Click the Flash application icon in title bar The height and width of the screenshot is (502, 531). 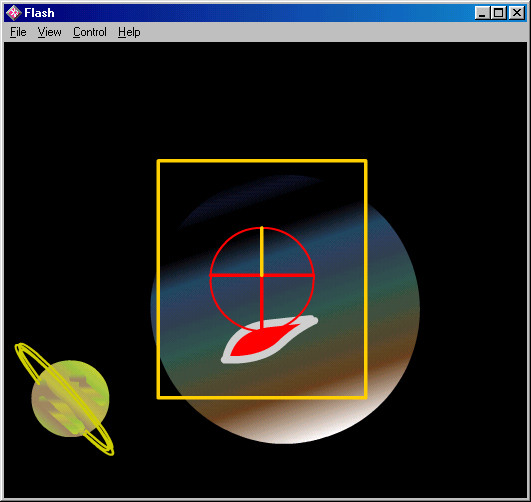click(14, 13)
